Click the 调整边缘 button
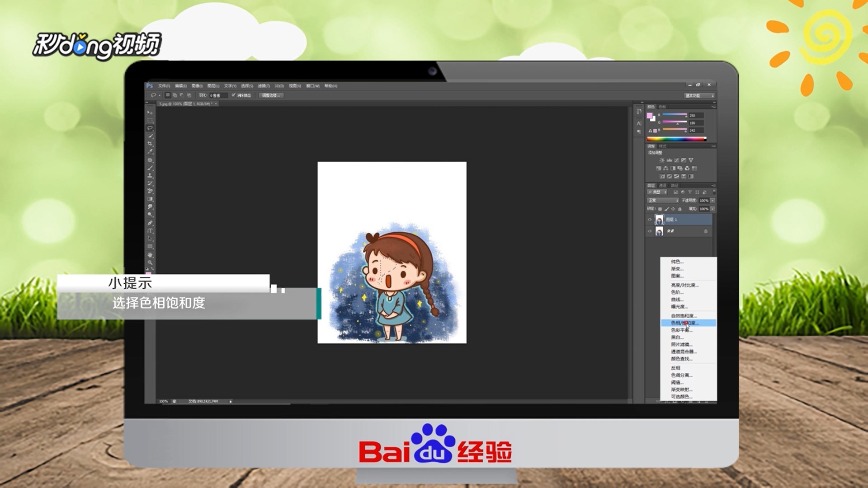Screen dimensions: 868x488 (x=271, y=95)
